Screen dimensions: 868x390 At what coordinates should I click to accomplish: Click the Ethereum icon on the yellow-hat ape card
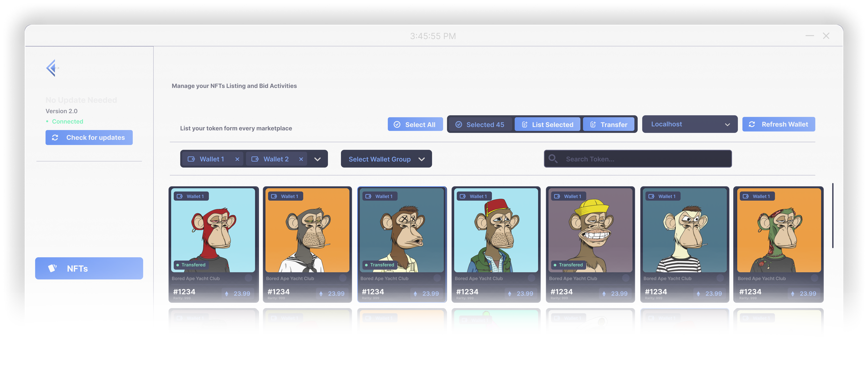[x=604, y=294]
